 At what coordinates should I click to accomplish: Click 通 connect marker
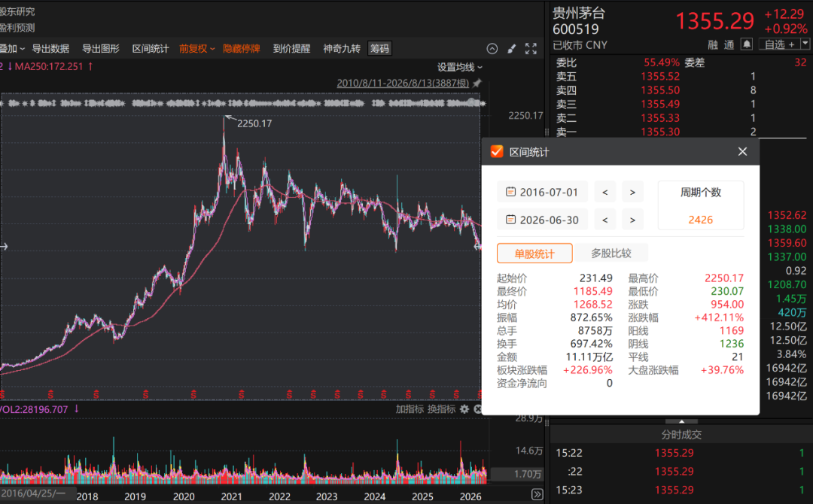coord(729,45)
